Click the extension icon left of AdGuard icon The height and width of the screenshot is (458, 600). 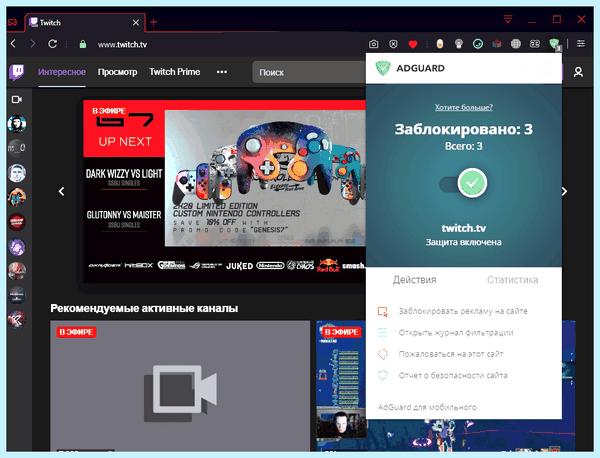coord(535,44)
